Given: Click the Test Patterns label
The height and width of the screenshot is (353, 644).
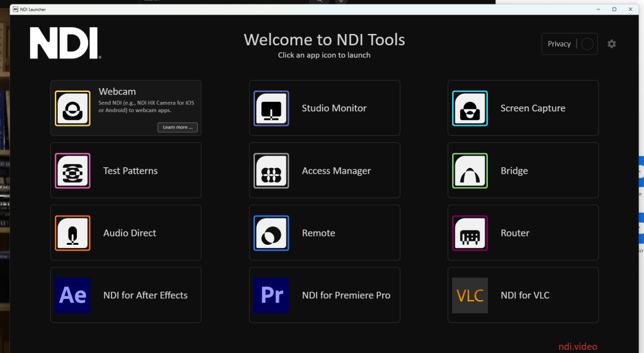Looking at the screenshot, I should (130, 171).
